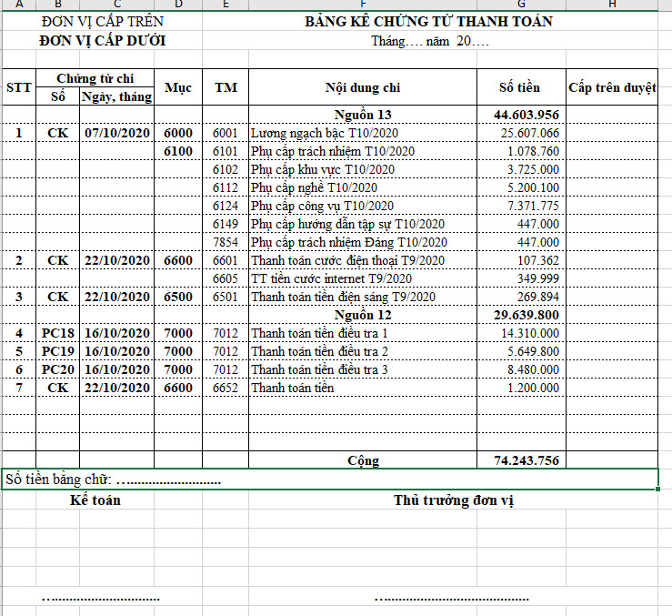This screenshot has width=672, height=616.
Task: Select Thanh toán tiền điều tra 2
Action: pos(363,351)
